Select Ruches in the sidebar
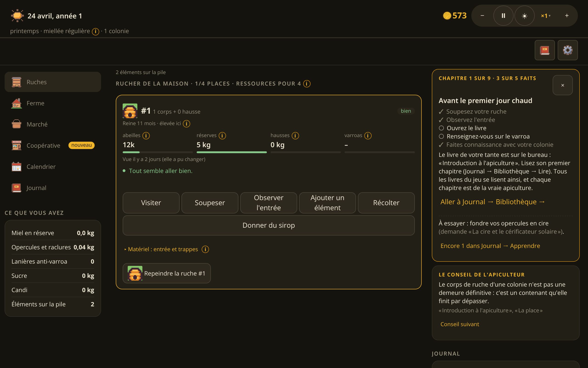588x368 pixels. pyautogui.click(x=53, y=82)
